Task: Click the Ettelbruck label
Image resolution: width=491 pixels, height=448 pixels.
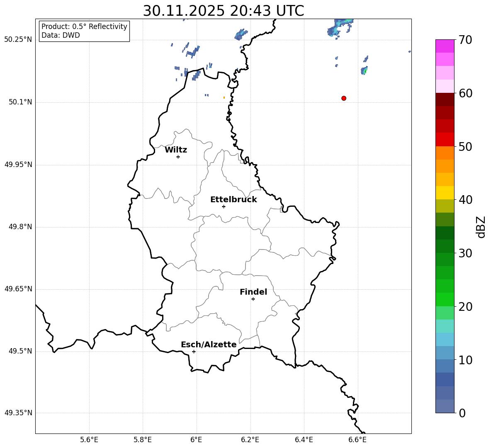Action: click(233, 200)
